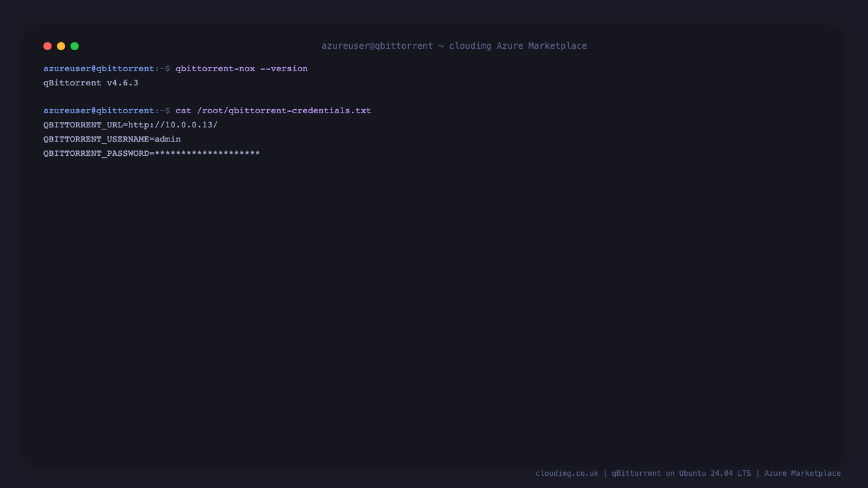Click the terminal title 'azureuser@qbittorrent ~ cloudimg Azure Marketplace'
This screenshot has height=488, width=868.
pyautogui.click(x=454, y=46)
